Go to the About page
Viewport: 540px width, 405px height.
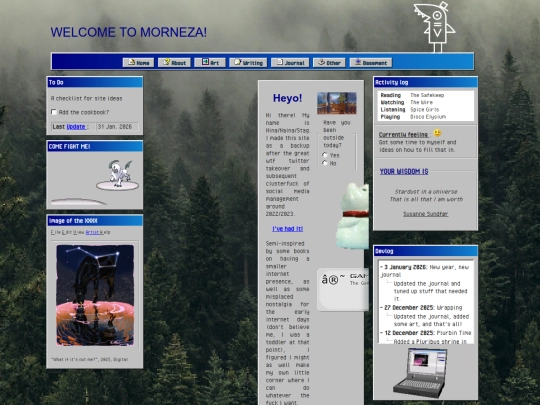click(174, 63)
